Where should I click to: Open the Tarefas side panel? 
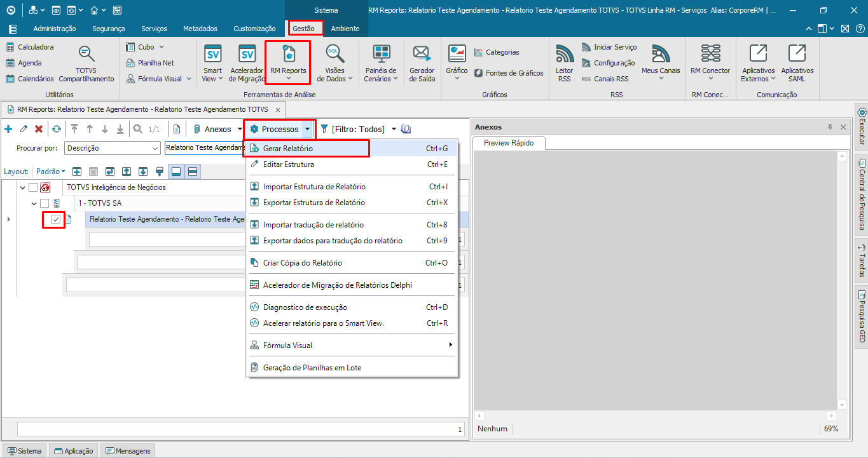[x=862, y=260]
